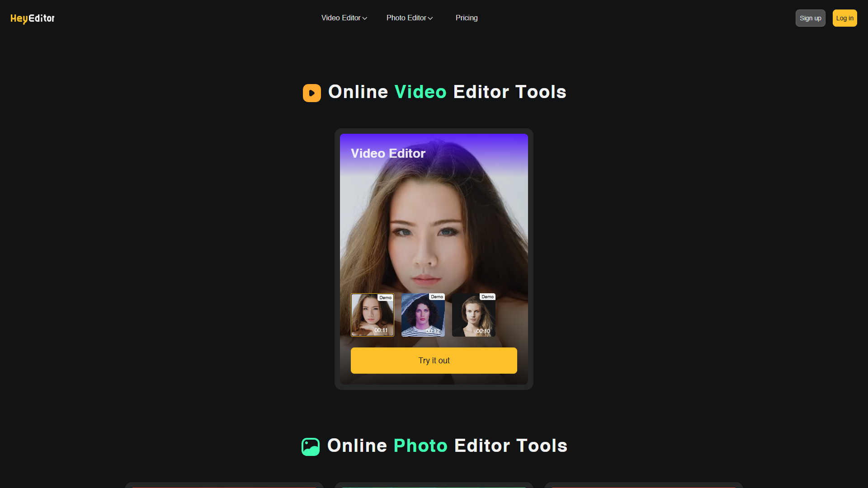Select the 00:11 demo video thumbnail

[x=372, y=315]
